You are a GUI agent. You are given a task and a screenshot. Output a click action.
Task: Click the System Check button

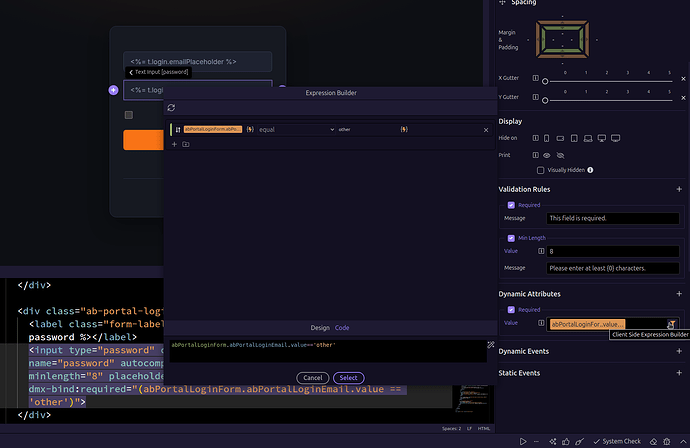click(x=617, y=441)
